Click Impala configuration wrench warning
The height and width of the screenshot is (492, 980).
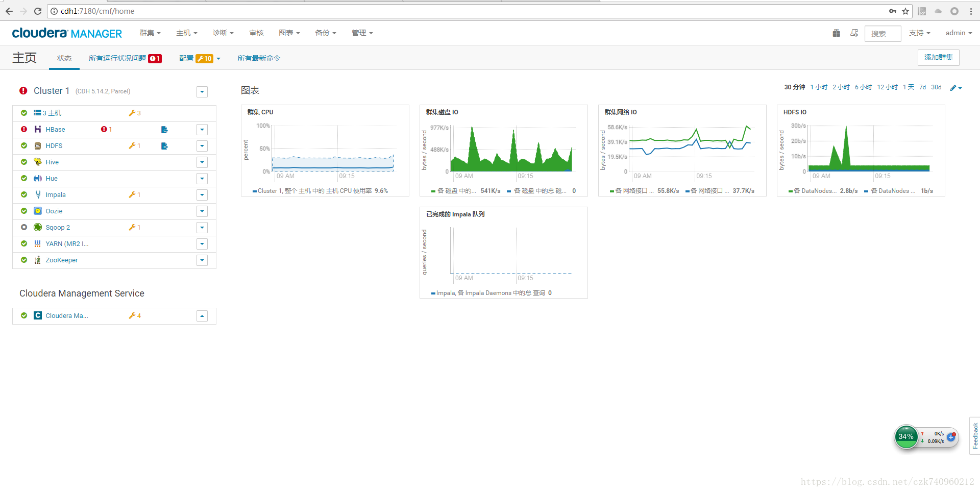pyautogui.click(x=135, y=194)
